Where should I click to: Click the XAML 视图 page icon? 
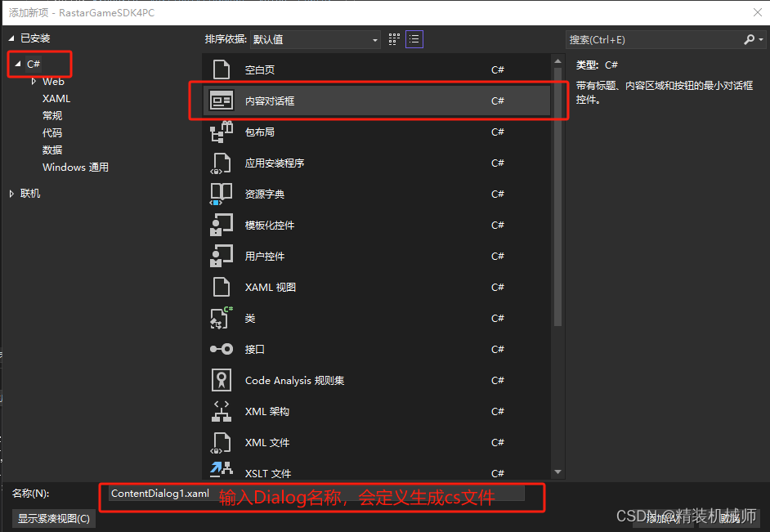coord(221,287)
